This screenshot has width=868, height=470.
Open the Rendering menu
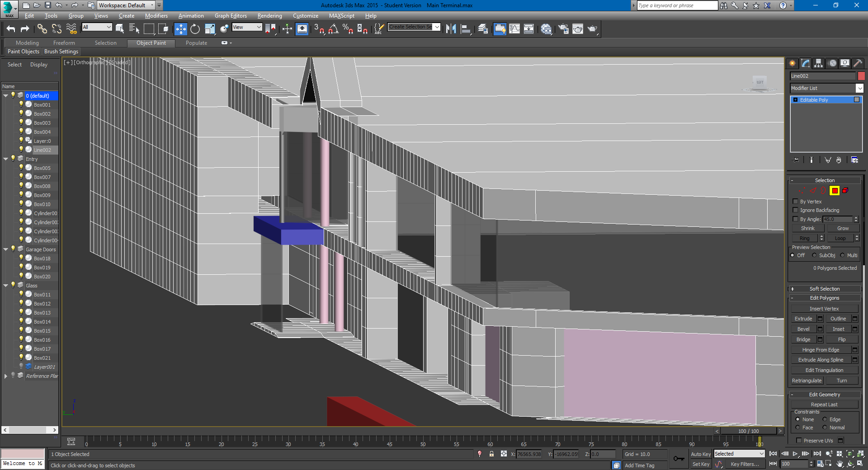click(x=269, y=16)
